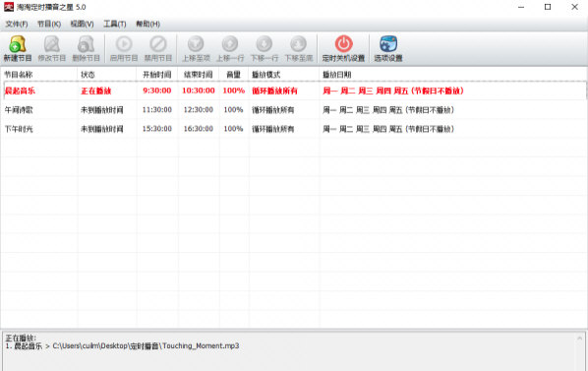Click the 12:30:00 end time cell
This screenshot has width=588, height=371.
[199, 110]
